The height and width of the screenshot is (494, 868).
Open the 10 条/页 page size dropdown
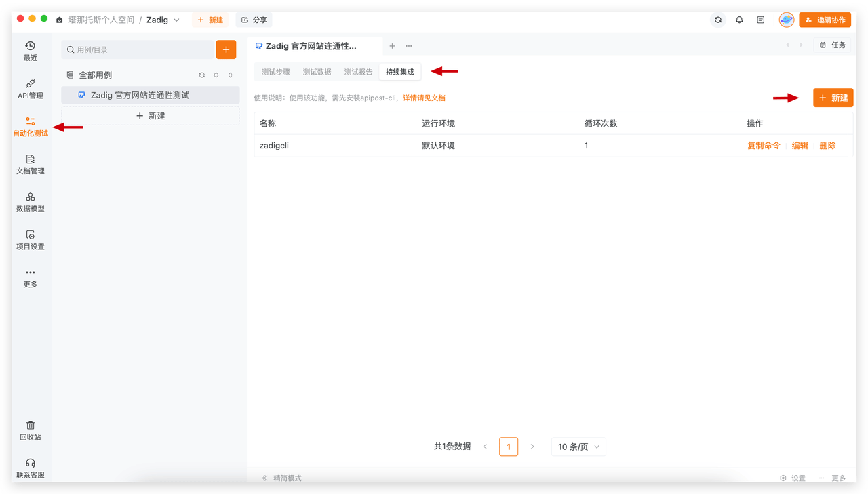578,447
